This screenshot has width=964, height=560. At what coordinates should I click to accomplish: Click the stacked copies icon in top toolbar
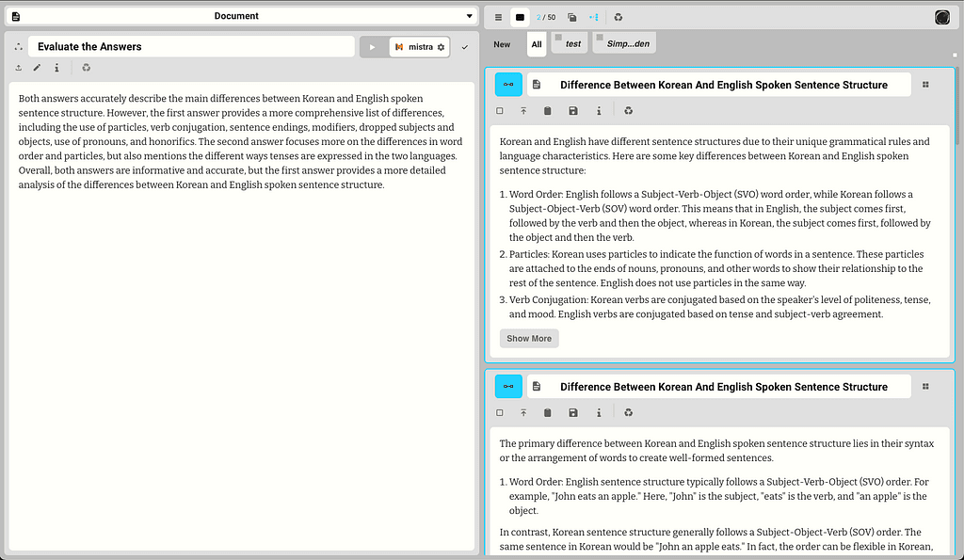[571, 17]
